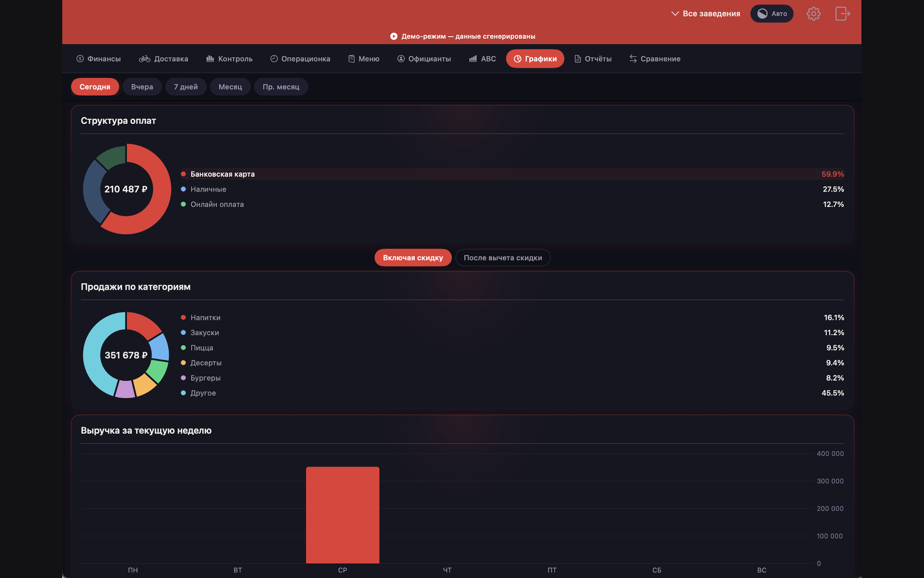Image resolution: width=924 pixels, height=578 pixels.
Task: Select the Сегодня period button
Action: tap(95, 87)
